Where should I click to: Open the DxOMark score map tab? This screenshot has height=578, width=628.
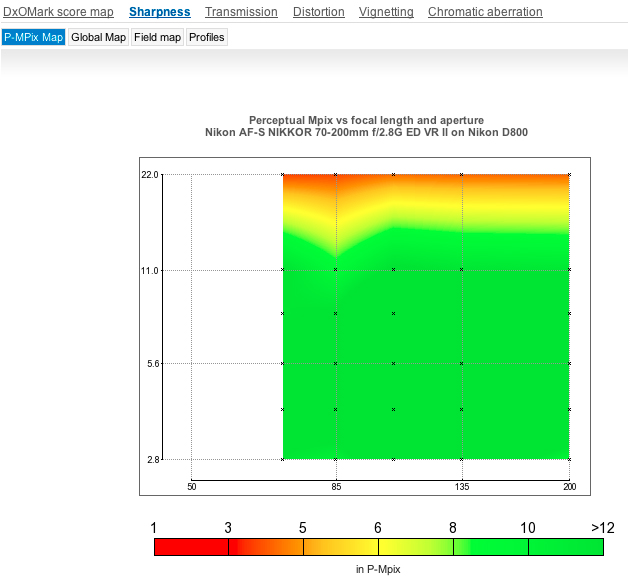(x=58, y=12)
